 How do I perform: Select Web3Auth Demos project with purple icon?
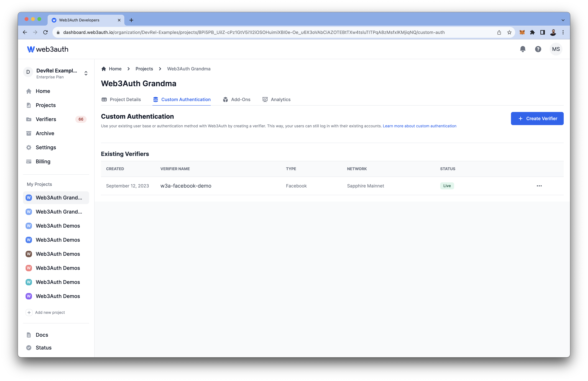pos(56,296)
